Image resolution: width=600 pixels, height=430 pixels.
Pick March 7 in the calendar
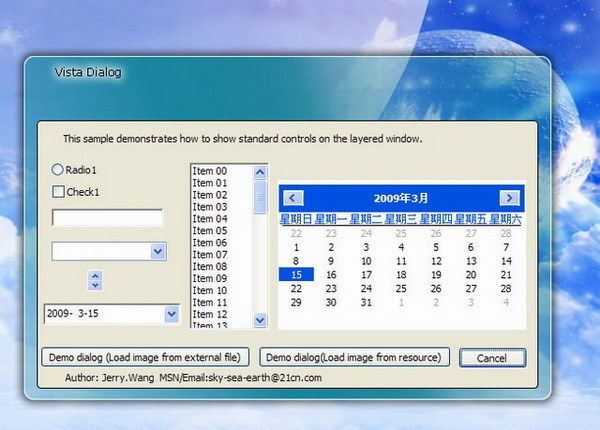pos(506,248)
